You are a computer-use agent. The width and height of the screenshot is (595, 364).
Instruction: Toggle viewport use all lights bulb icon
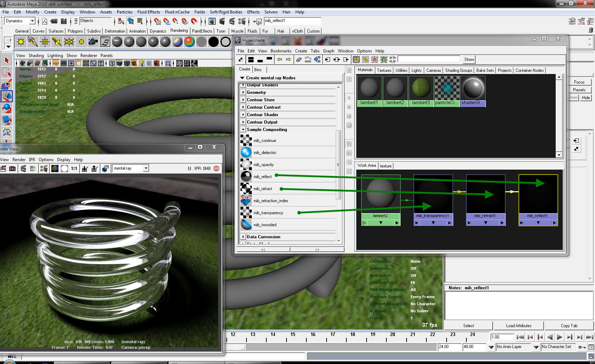coord(142,63)
